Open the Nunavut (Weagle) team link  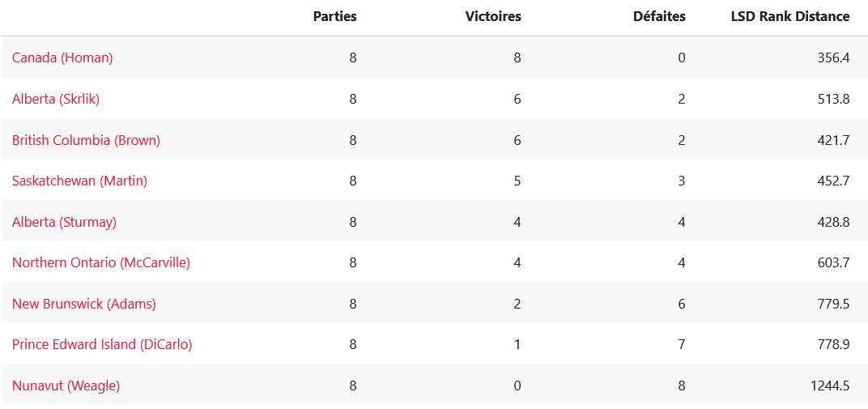point(66,386)
